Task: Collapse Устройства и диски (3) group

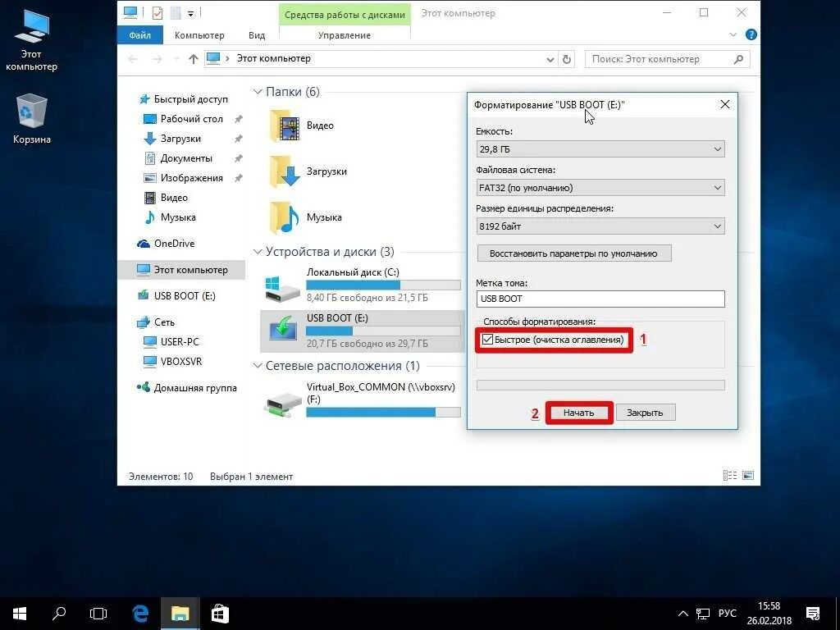Action: [x=258, y=252]
